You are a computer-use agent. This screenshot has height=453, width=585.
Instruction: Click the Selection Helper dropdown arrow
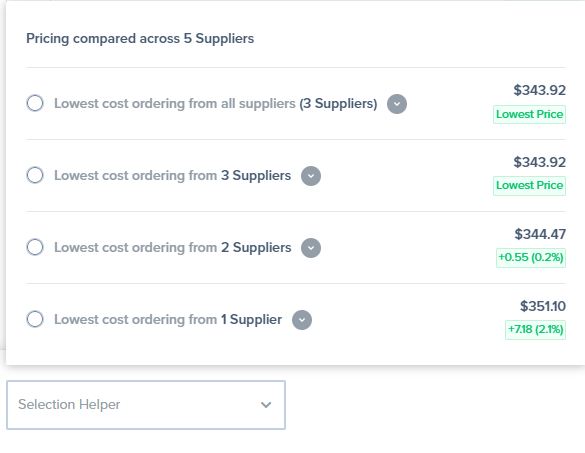[266, 405]
